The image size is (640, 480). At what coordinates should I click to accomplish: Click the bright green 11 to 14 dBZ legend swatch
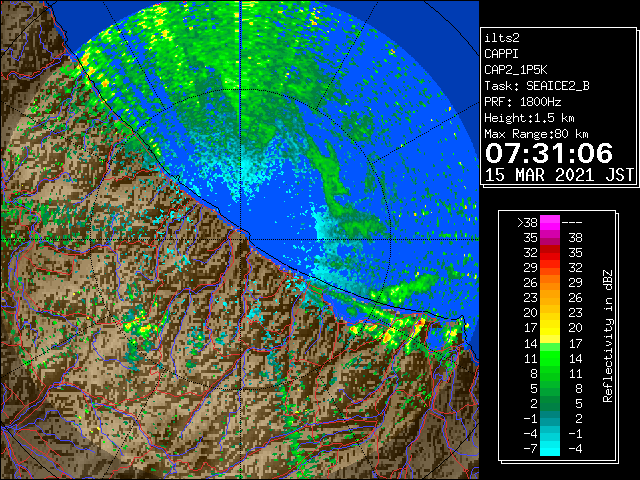(550, 358)
